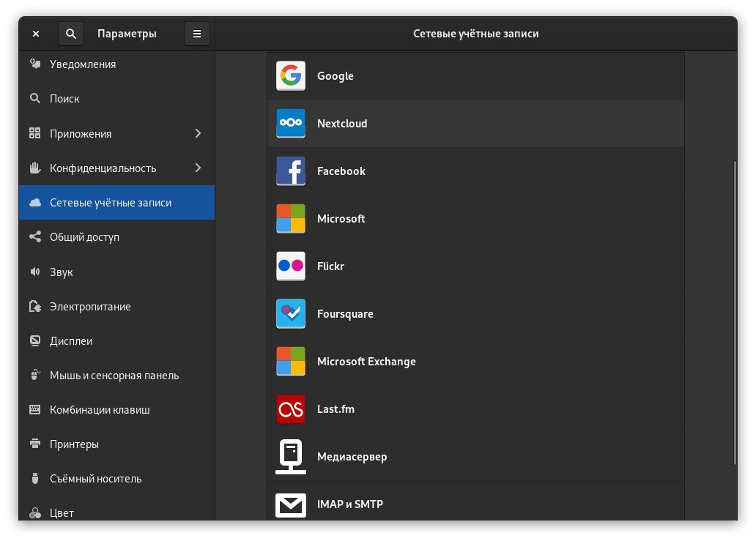Click the Дисплеи monitor icon
Viewport: 756px width, 541px height.
point(34,340)
